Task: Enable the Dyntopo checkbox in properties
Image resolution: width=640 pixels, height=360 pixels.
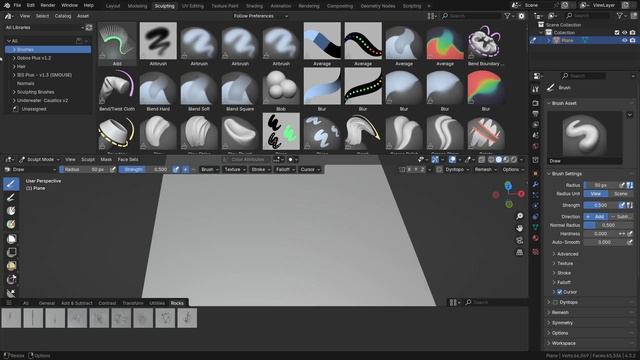Action: 555,302
